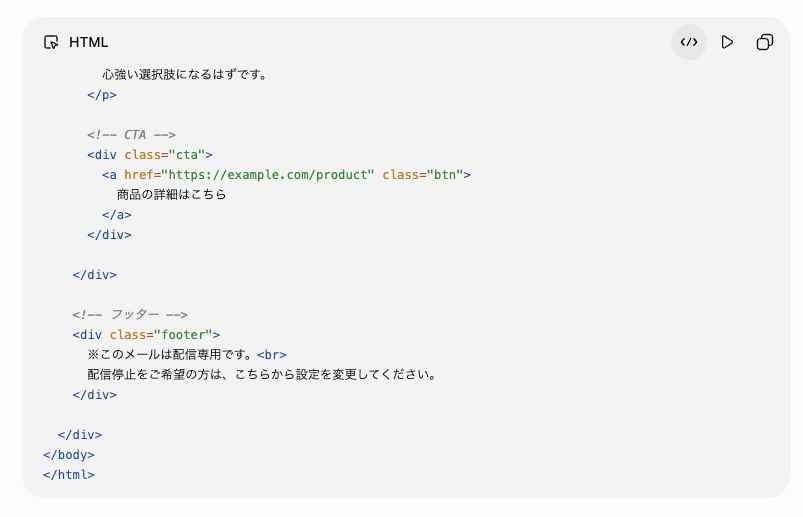Click the closing </p> tag
This screenshot has height=517, width=803.
point(102,95)
